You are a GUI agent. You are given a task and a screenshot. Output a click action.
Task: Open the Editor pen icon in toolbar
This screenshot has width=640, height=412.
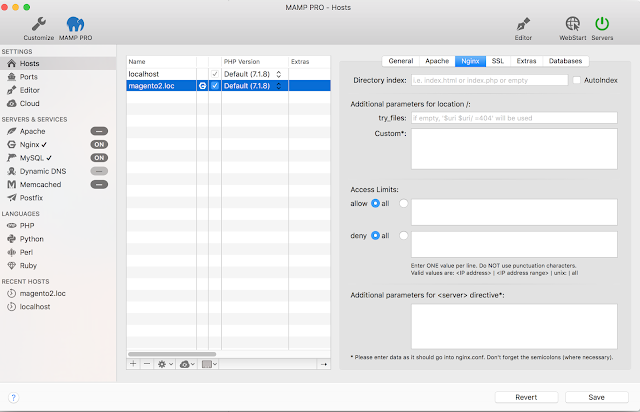pyautogui.click(x=523, y=24)
